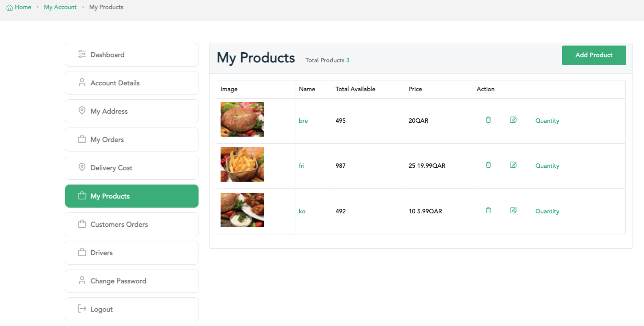Click trash icon for fri product

click(488, 165)
